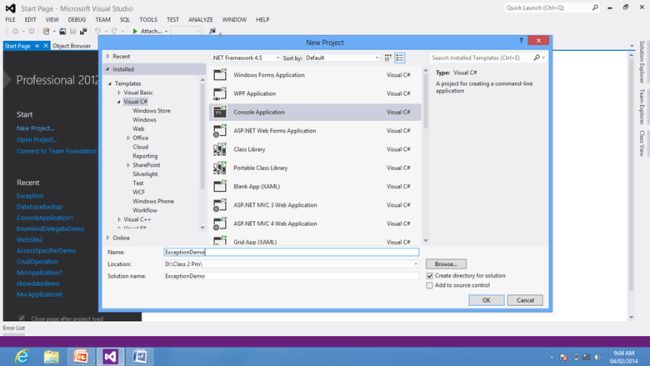The image size is (650, 366).
Task: Toggle Close page after project load checkbox
Action: point(22,318)
